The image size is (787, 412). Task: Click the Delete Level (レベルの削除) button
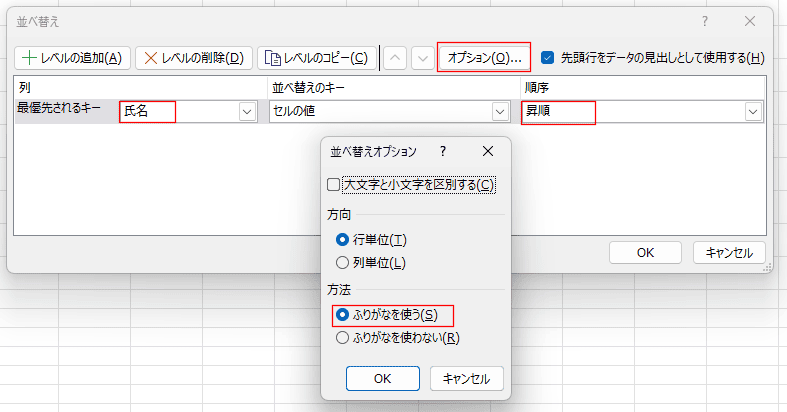tap(193, 58)
